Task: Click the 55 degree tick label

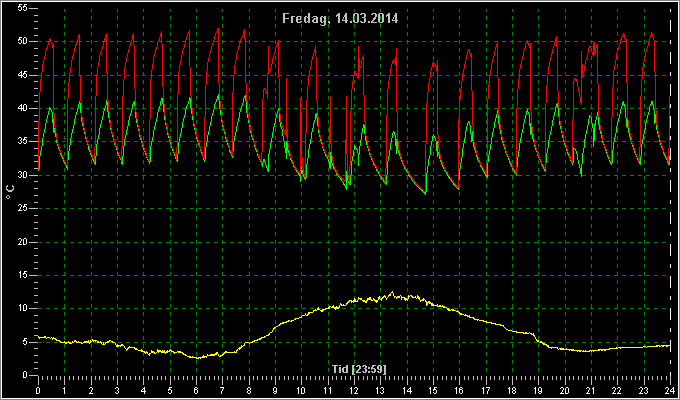Action: [x=23, y=8]
